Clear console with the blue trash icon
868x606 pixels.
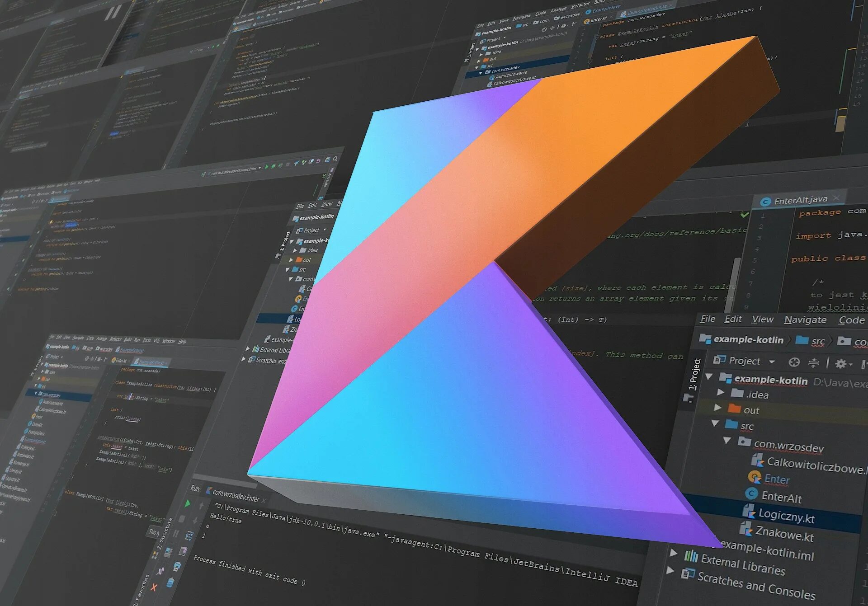pos(170,583)
